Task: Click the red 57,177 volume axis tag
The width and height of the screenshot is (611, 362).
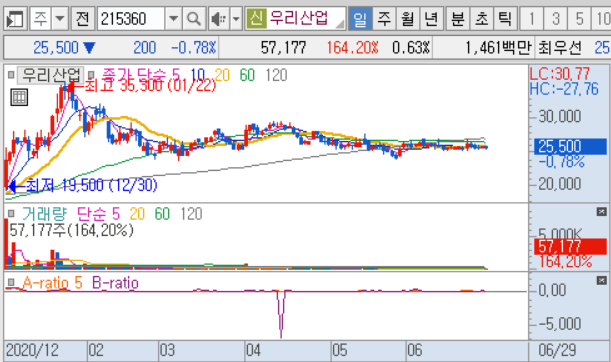Action: coord(570,247)
